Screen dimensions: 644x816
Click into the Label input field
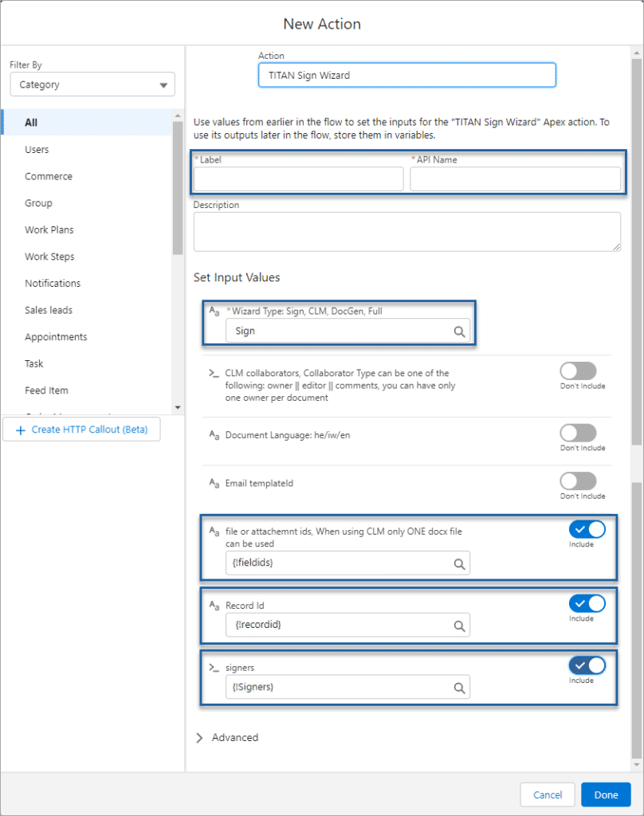(x=299, y=179)
